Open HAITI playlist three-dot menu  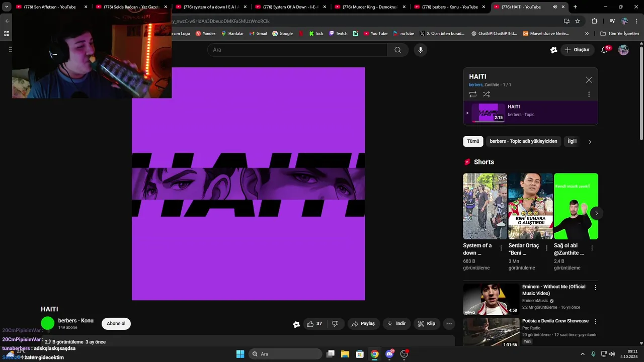pos(589,94)
